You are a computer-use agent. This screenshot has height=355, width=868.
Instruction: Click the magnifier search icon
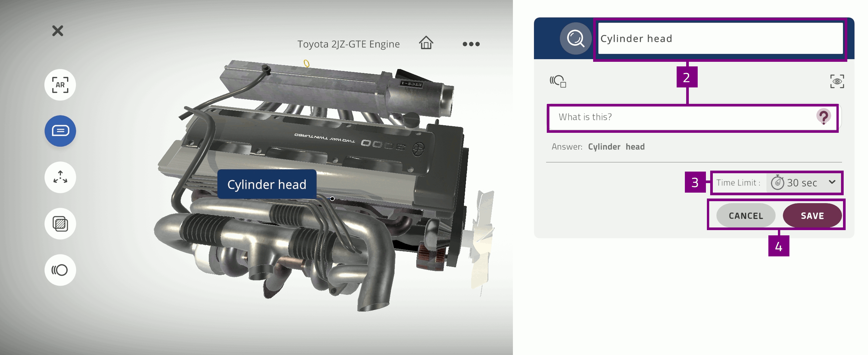pyautogui.click(x=575, y=38)
